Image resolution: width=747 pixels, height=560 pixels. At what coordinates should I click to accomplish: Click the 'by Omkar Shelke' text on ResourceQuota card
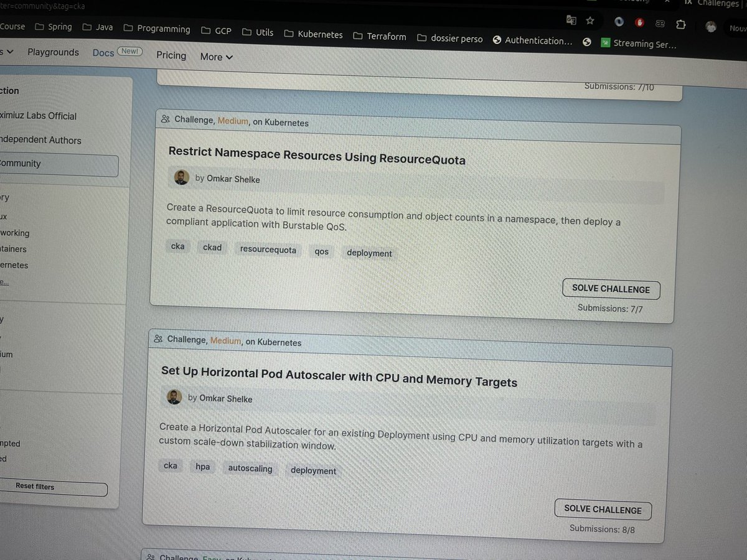pyautogui.click(x=227, y=179)
